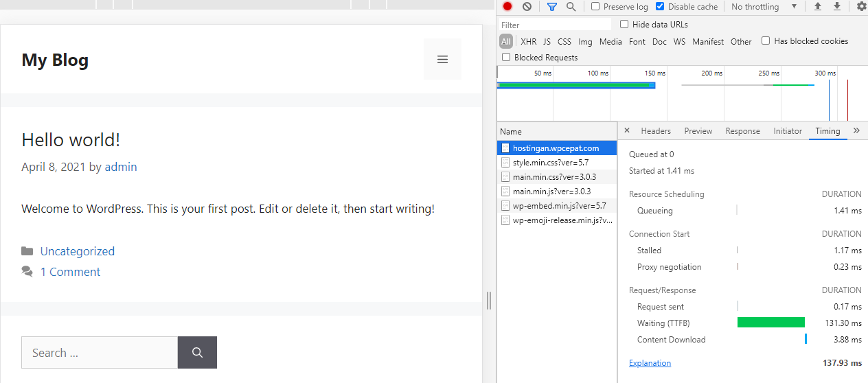Switch to the Headers tab
Screen dimensions: 868x383
[x=655, y=131]
